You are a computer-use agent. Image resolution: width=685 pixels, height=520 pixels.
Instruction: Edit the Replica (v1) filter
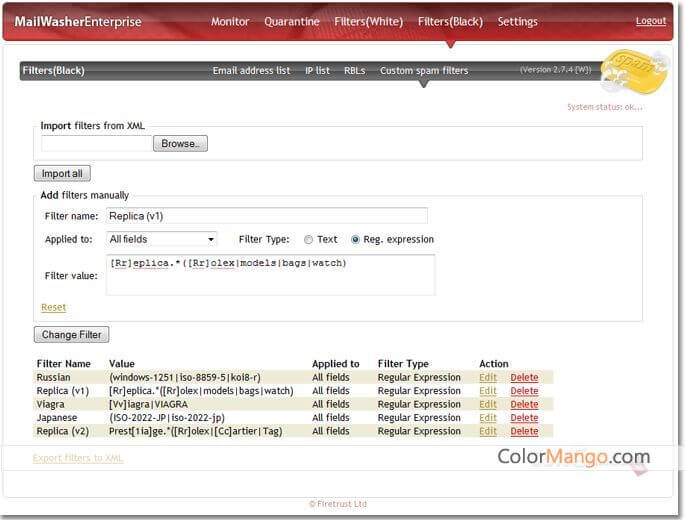(x=488, y=391)
